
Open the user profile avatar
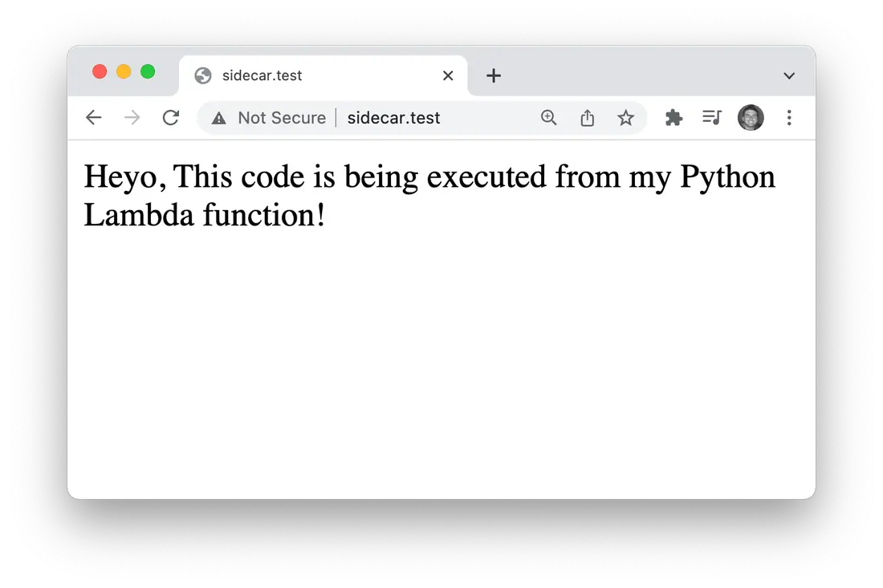(751, 118)
